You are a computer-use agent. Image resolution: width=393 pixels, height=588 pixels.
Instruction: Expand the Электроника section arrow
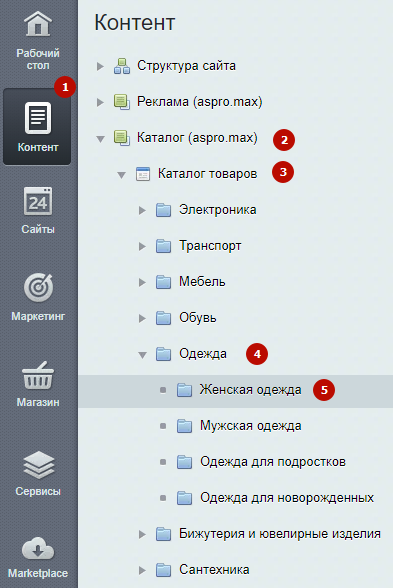click(x=142, y=210)
